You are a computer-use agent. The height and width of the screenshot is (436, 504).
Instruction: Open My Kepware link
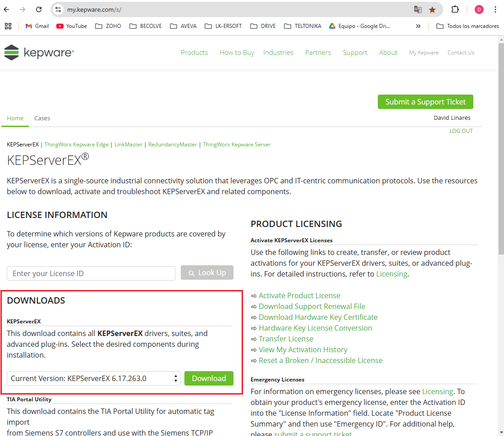(x=424, y=53)
